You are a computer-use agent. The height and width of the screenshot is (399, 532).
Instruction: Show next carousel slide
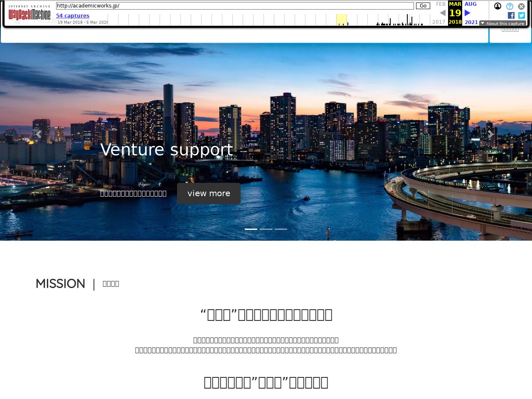click(491, 134)
